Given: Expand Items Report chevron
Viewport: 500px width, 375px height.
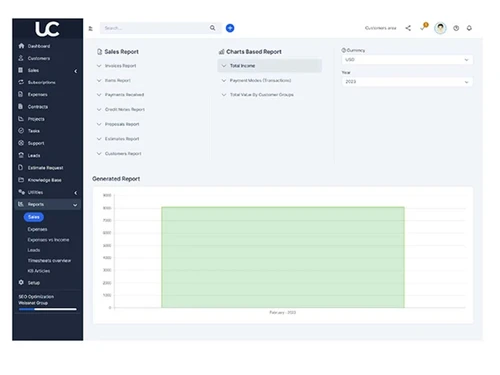Looking at the screenshot, I should [99, 80].
